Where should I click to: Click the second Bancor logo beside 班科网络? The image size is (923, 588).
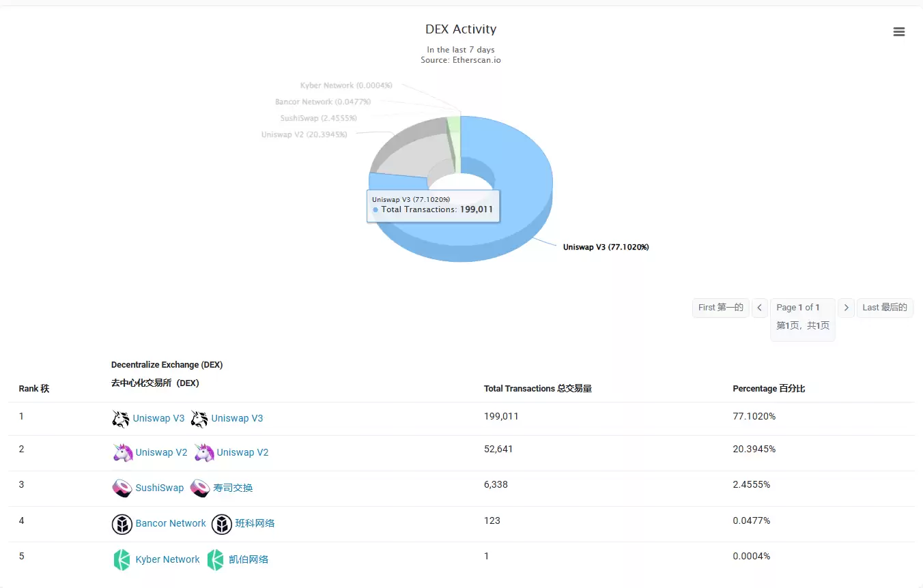pos(222,524)
